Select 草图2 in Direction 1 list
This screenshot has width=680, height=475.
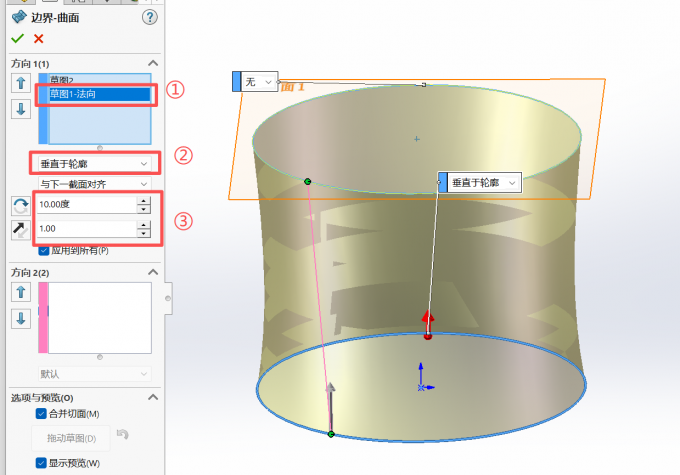(100, 80)
